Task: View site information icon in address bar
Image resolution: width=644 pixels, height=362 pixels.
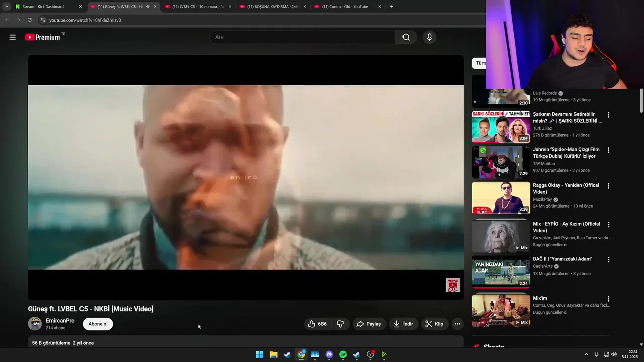Action: tap(43, 20)
